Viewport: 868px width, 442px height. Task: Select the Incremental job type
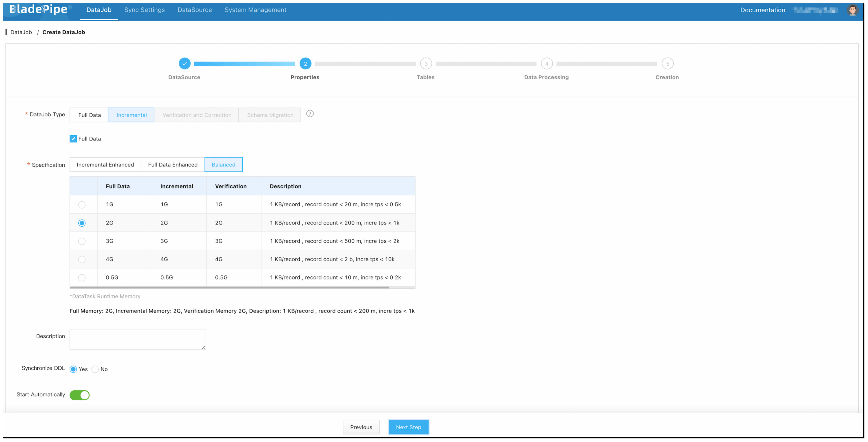[x=131, y=115]
